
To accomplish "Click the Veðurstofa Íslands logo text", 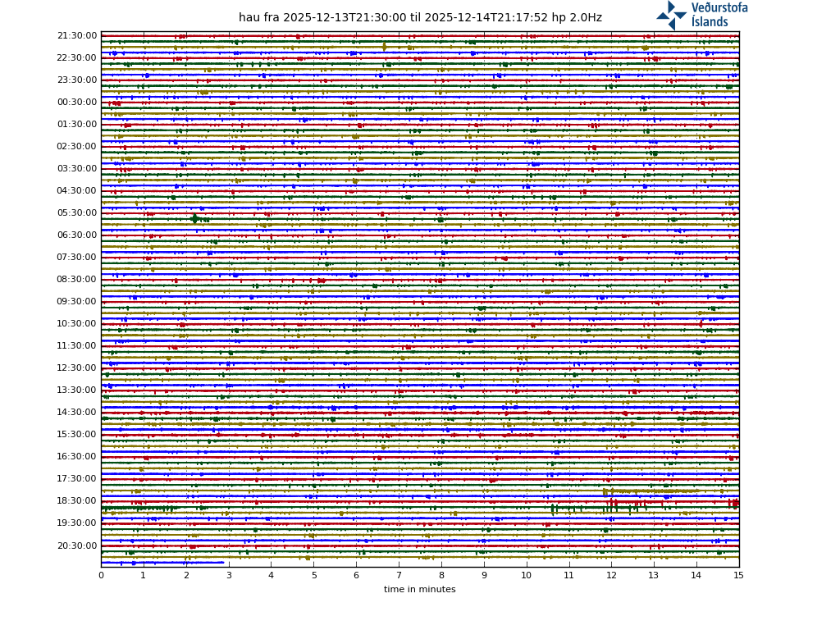I will (x=719, y=15).
